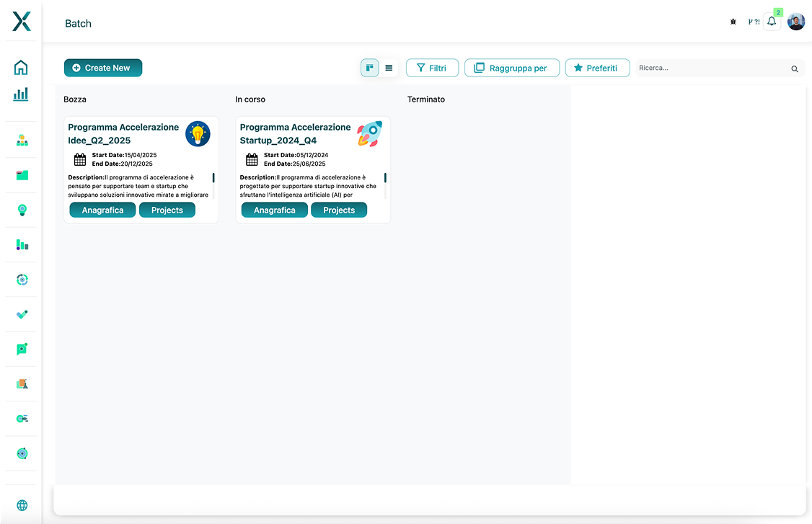The image size is (812, 524).
Task: Expand the Raggruppa per grouping menu
Action: pos(511,68)
